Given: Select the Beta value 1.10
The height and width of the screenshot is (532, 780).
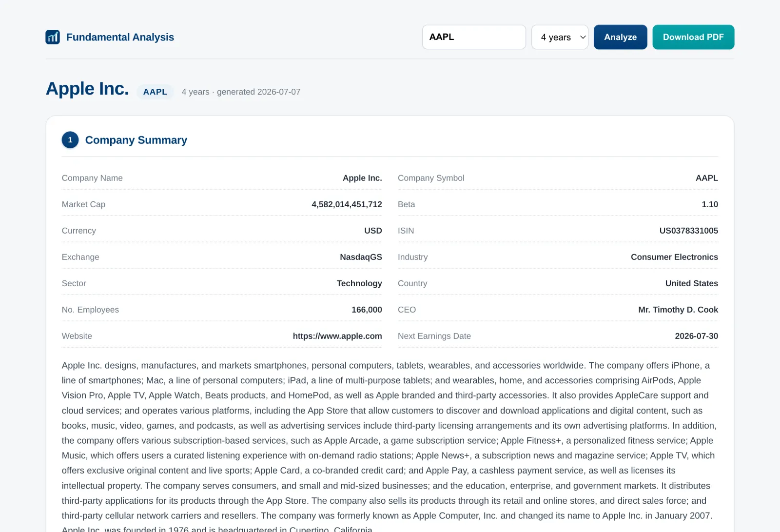Looking at the screenshot, I should [710, 204].
